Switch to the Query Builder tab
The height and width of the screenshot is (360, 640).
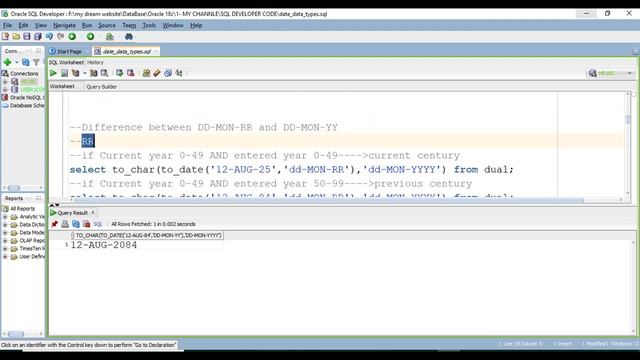102,87
